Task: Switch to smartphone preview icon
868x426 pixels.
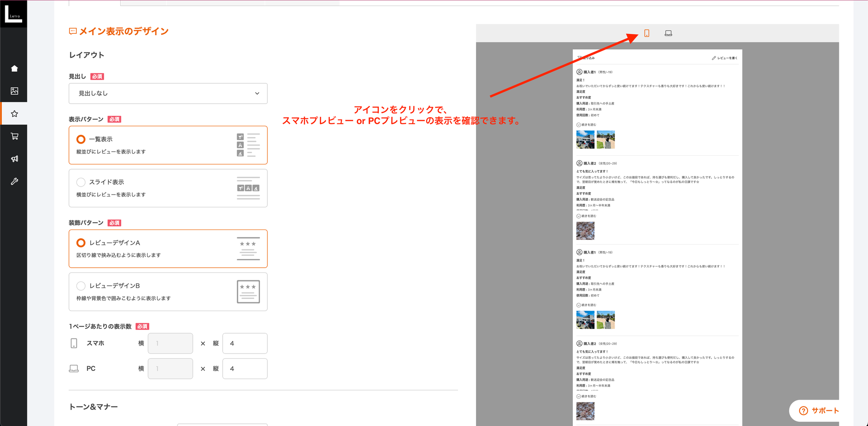Action: point(647,33)
